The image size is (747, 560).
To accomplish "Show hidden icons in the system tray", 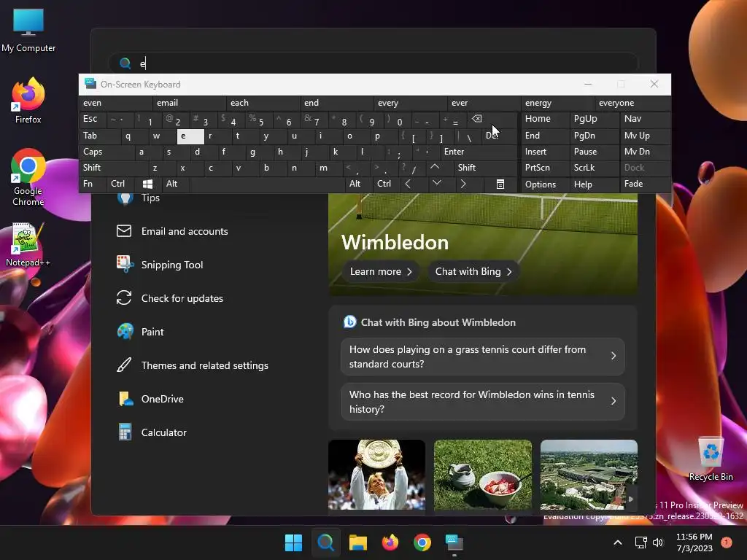I will click(617, 542).
